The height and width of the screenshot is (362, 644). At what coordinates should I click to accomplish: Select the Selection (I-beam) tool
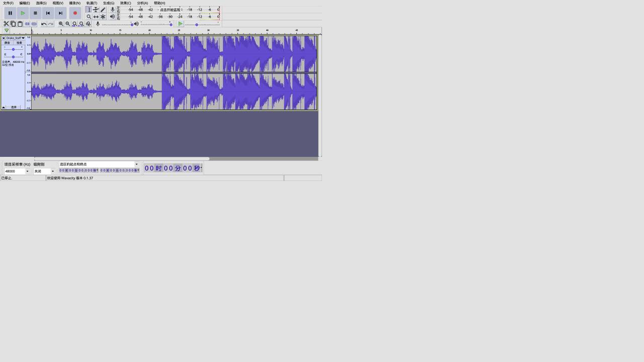(89, 10)
